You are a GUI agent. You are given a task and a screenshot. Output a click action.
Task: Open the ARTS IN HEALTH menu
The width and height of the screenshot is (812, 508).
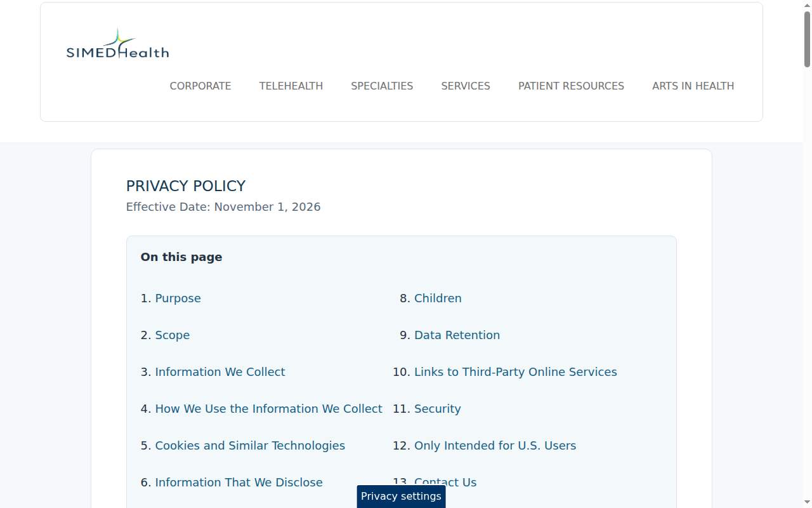click(693, 86)
